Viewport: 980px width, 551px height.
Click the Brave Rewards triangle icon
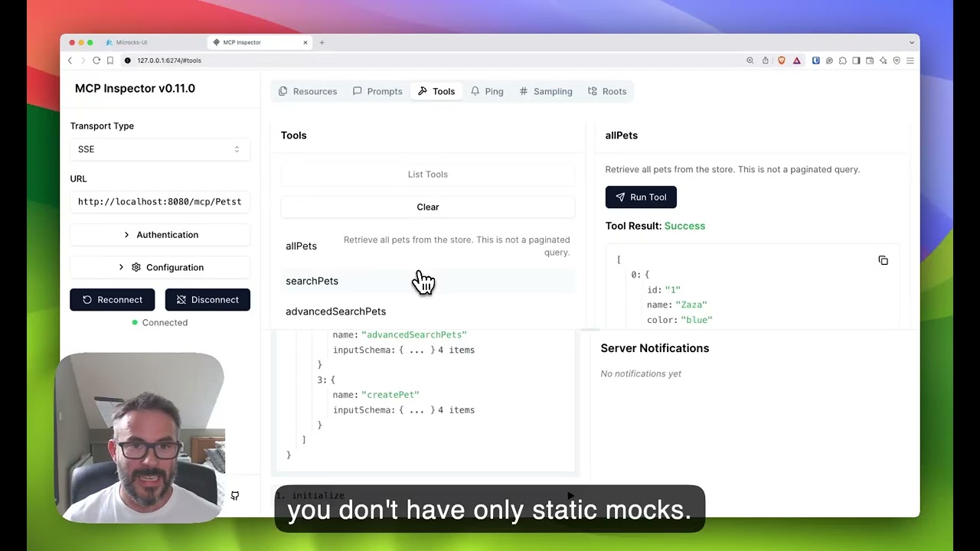click(x=797, y=60)
